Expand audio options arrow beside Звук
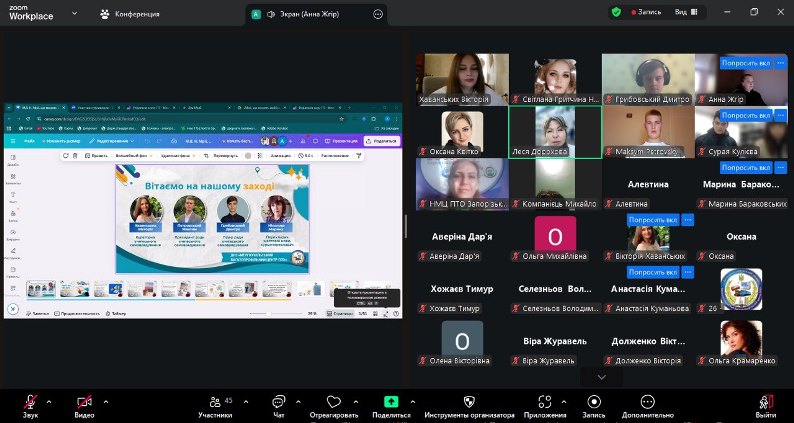Image resolution: width=794 pixels, height=423 pixels. coord(49,402)
